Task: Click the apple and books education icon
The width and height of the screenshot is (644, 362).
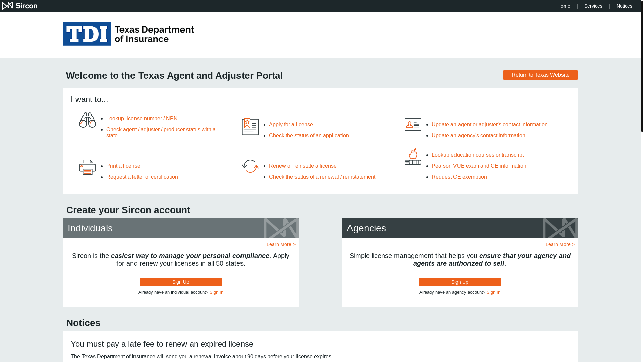Action: [x=413, y=157]
